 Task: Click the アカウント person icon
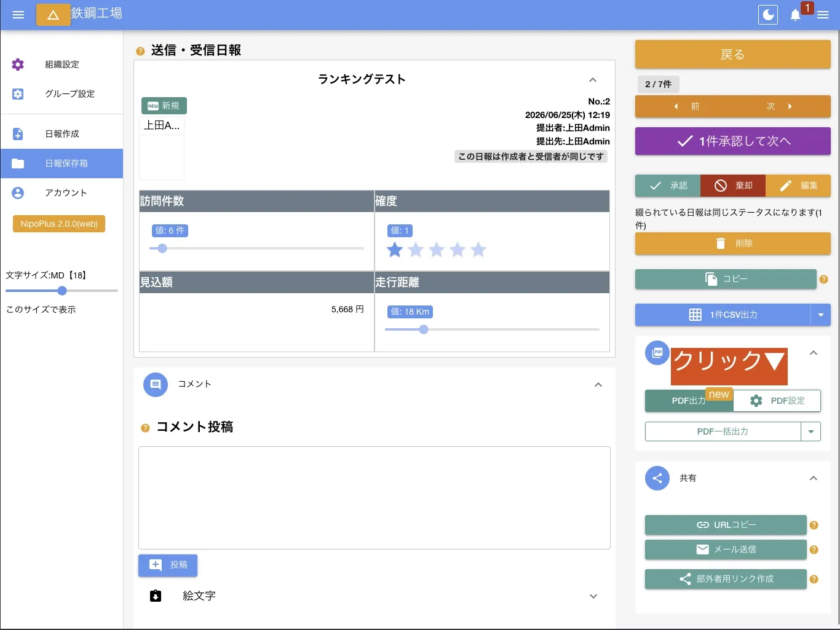coord(18,193)
